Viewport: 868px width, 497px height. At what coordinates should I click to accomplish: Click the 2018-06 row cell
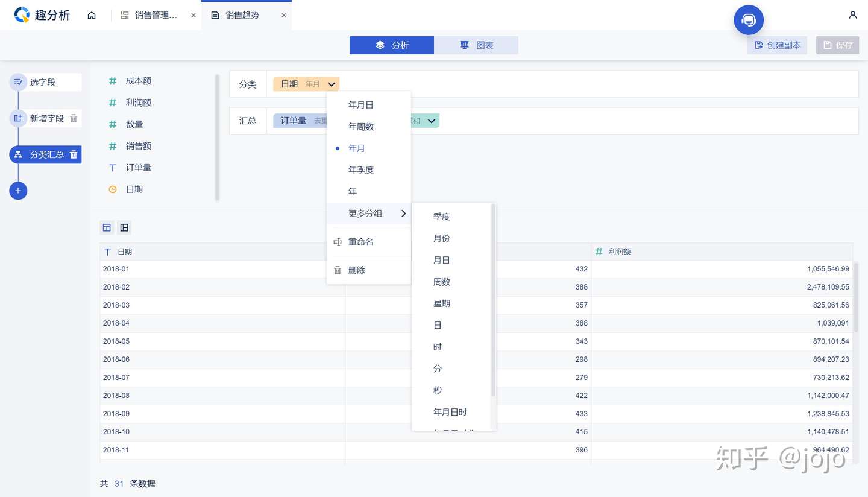coord(222,359)
